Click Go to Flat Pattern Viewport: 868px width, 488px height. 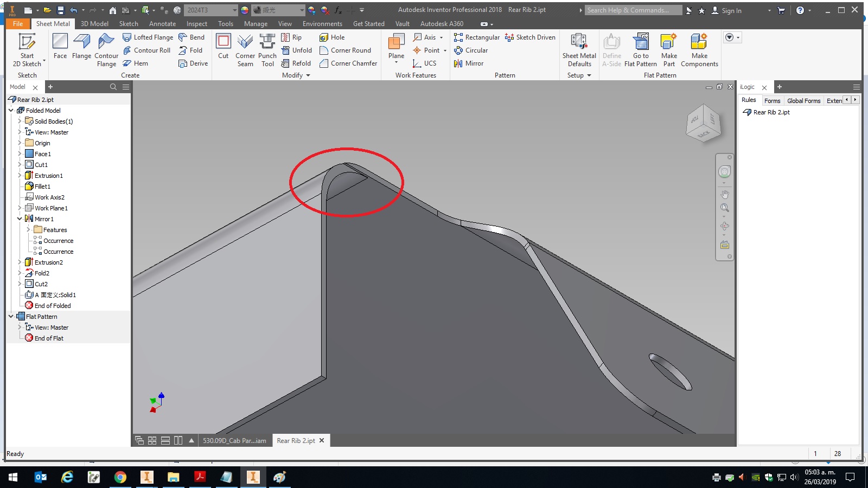[641, 49]
